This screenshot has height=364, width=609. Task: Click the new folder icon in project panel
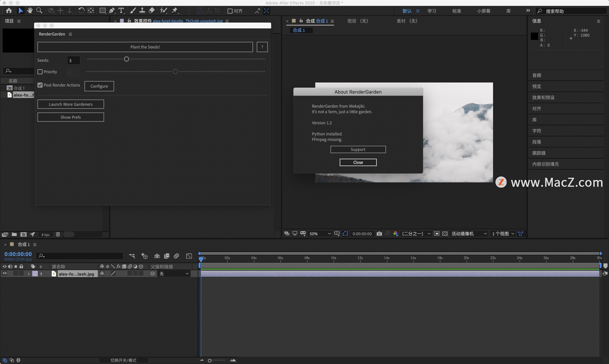pyautogui.click(x=14, y=234)
